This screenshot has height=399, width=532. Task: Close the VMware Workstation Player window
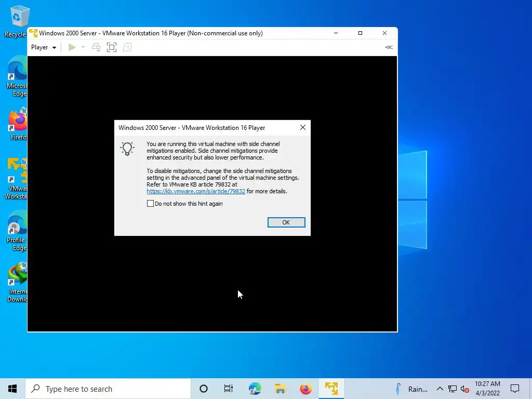click(384, 33)
